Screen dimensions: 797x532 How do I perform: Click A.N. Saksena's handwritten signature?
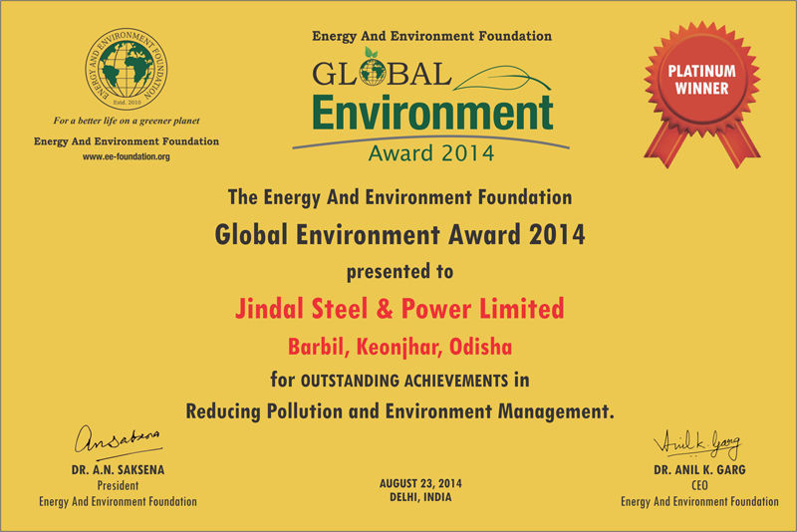pyautogui.click(x=118, y=441)
